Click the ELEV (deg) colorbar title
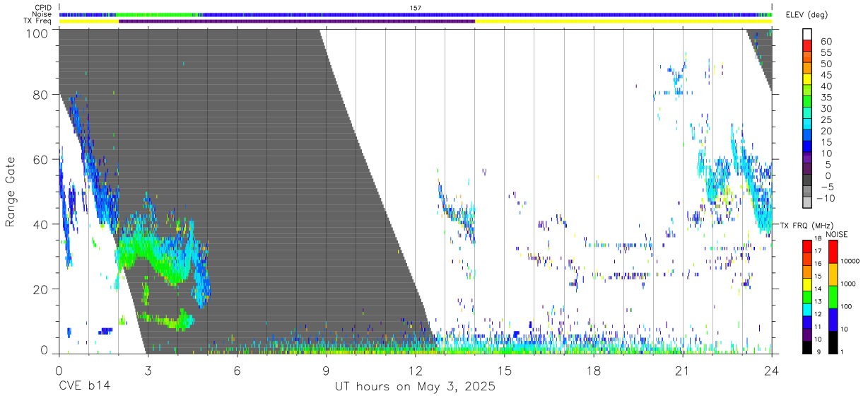 (x=807, y=14)
